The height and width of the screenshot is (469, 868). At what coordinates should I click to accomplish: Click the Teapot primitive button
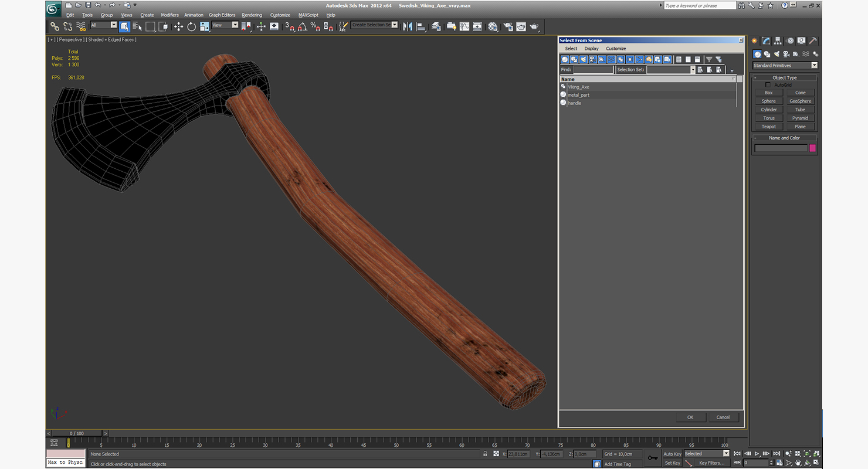pyautogui.click(x=768, y=127)
